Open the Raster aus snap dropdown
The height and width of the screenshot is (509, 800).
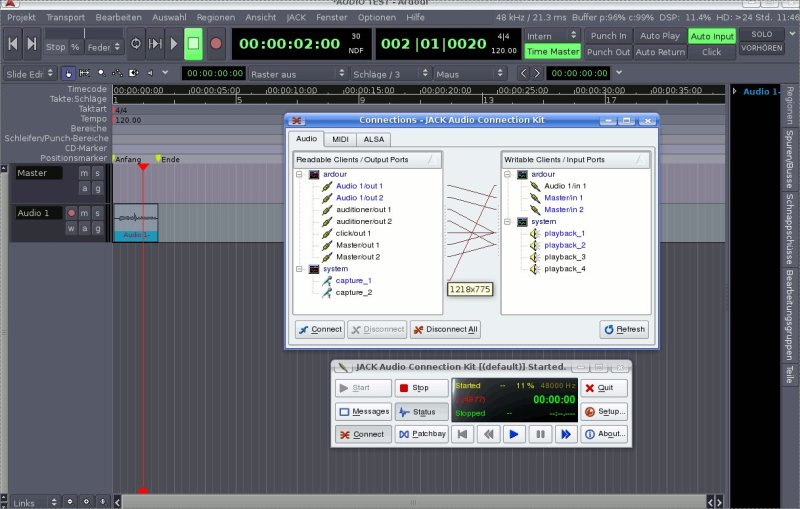pos(298,74)
